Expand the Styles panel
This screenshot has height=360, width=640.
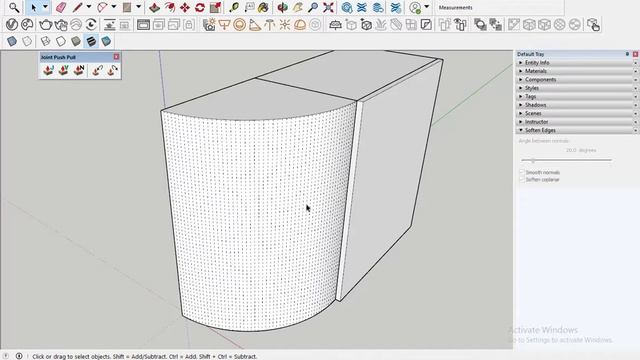pyautogui.click(x=576, y=88)
